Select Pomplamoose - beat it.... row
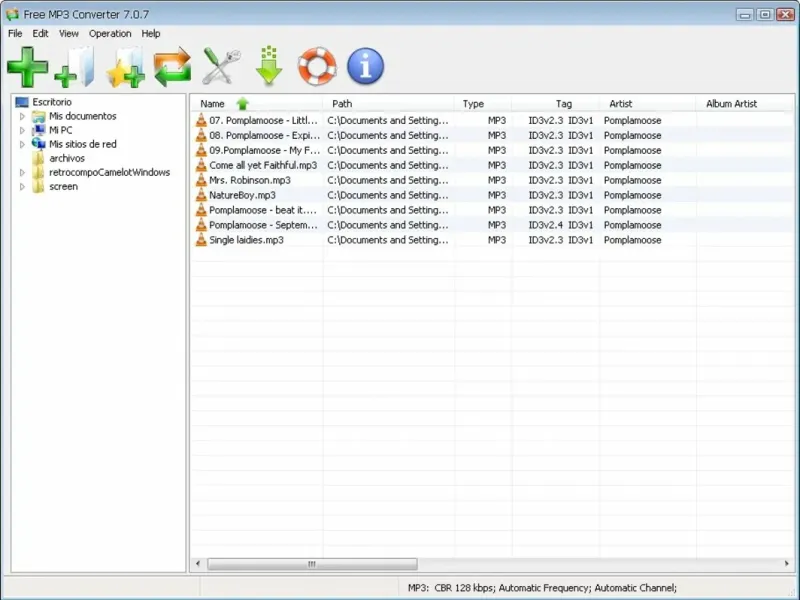 click(x=493, y=210)
